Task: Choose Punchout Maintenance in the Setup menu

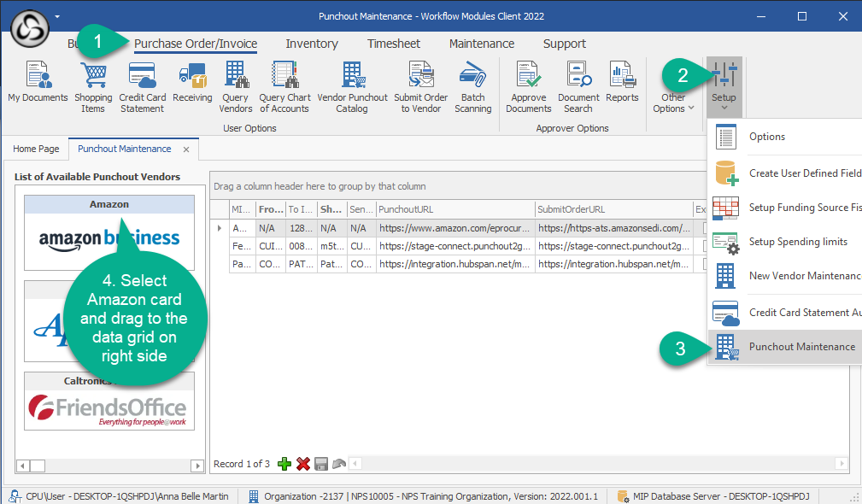Action: [801, 347]
